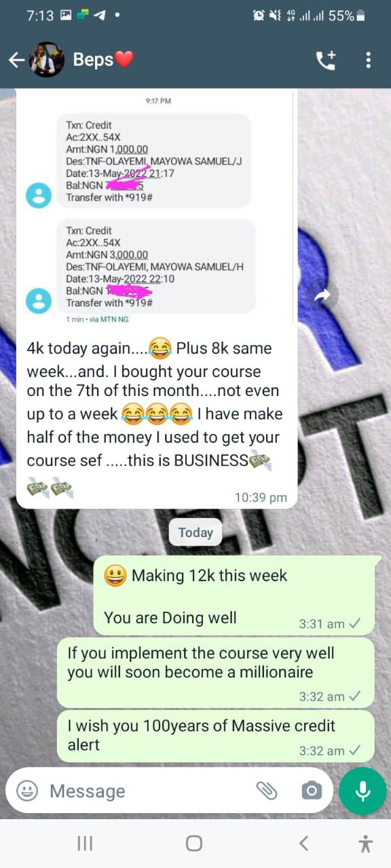This screenshot has width=391, height=868.
Task: Select the 'become a millionaire' message bubble
Action: coord(216,672)
